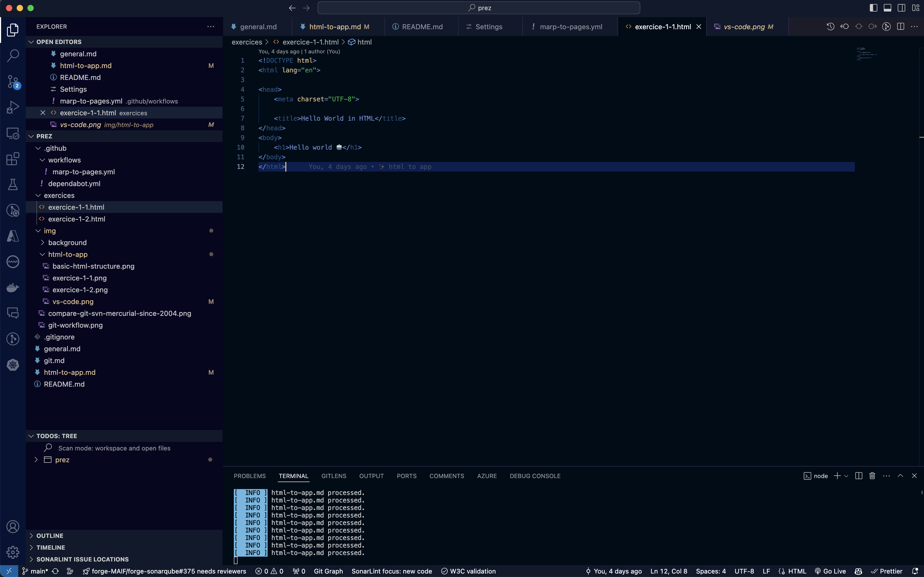Click the file history clock icon
This screenshot has height=577, width=924.
coord(830,27)
